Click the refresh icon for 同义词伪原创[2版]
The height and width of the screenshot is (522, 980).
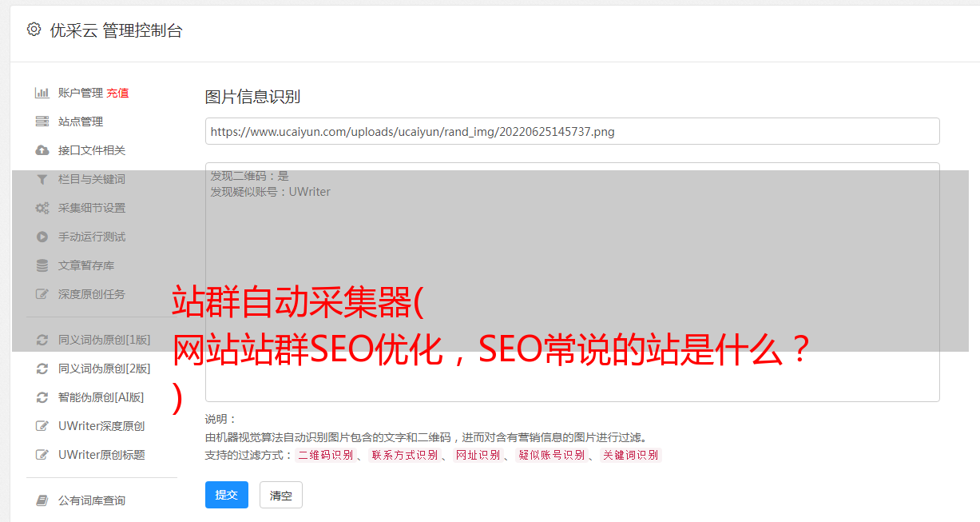click(x=42, y=369)
